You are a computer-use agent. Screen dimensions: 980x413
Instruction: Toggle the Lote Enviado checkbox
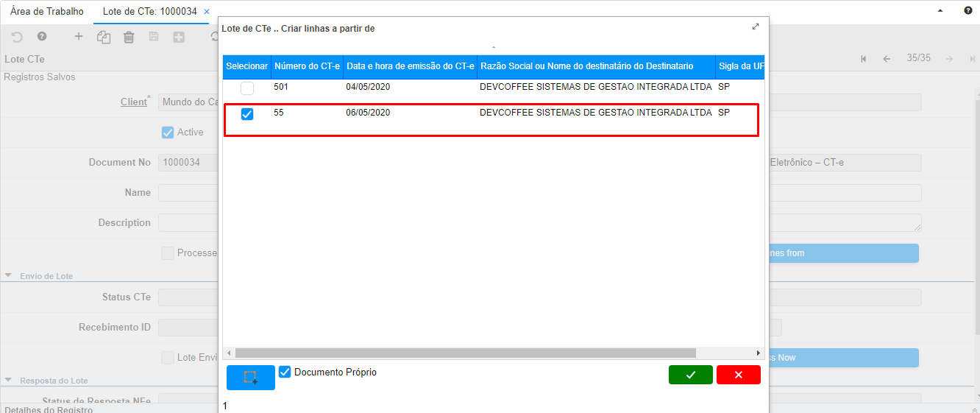(168, 357)
